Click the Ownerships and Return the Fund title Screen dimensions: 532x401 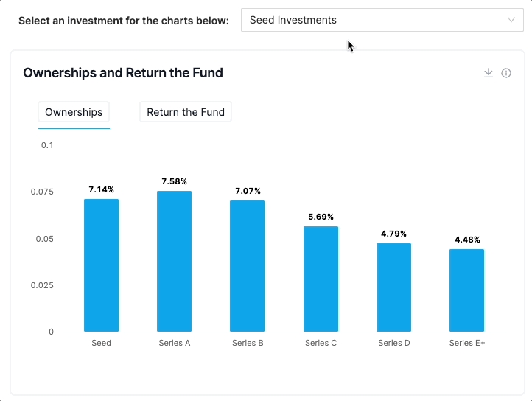pos(123,73)
